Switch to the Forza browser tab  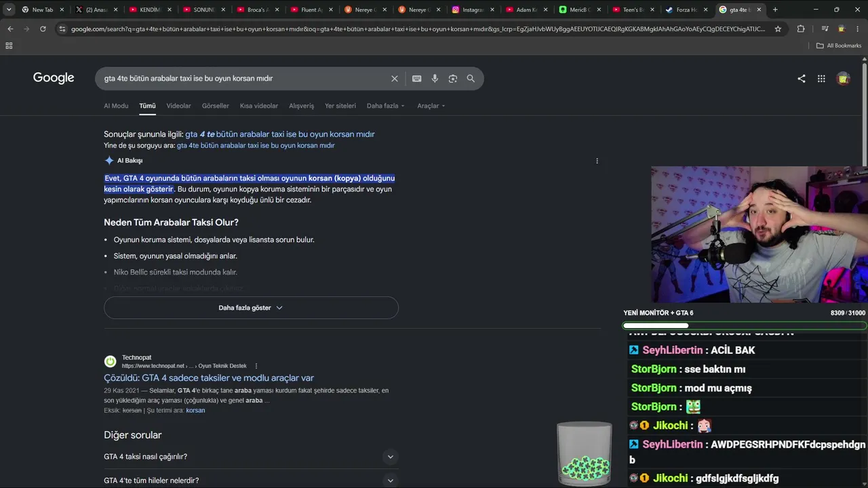click(x=686, y=10)
